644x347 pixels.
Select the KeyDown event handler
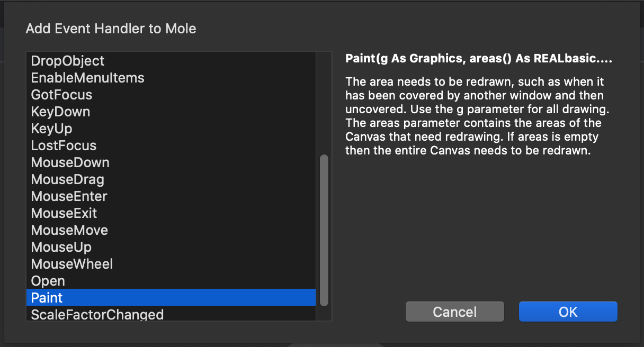click(x=171, y=112)
